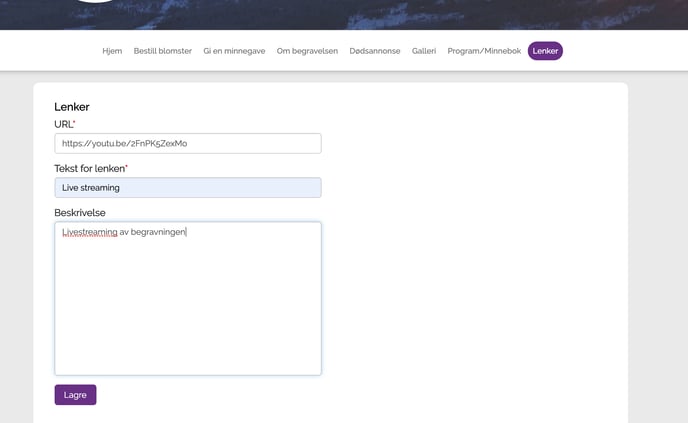Click the URL field label
The width and height of the screenshot is (688, 423).
[64, 124]
